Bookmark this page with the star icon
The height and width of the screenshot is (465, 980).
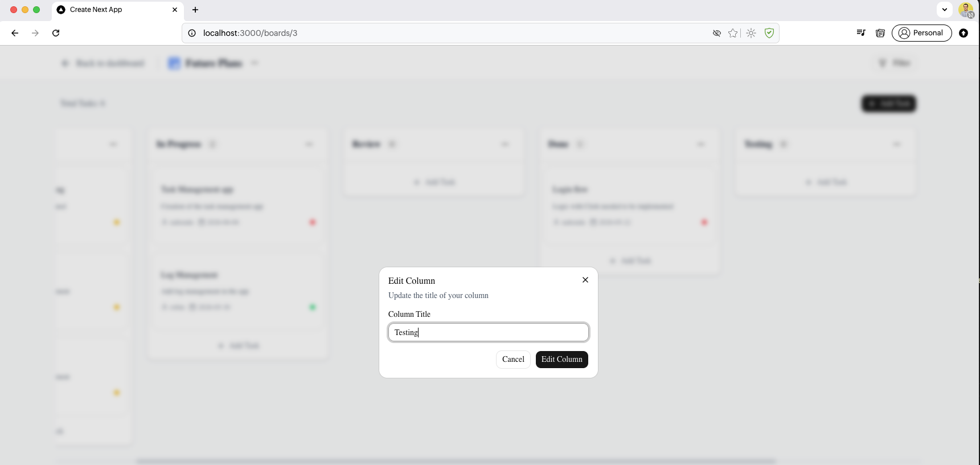tap(733, 33)
